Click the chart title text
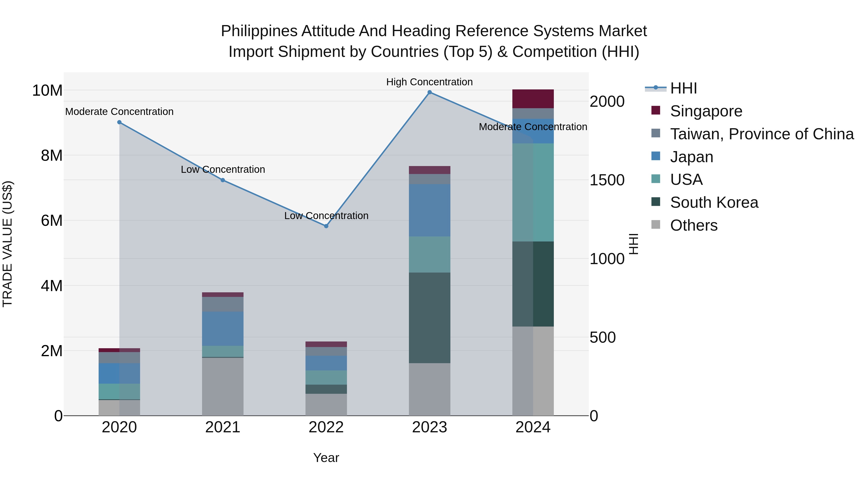The width and height of the screenshot is (868, 488). [x=434, y=41]
